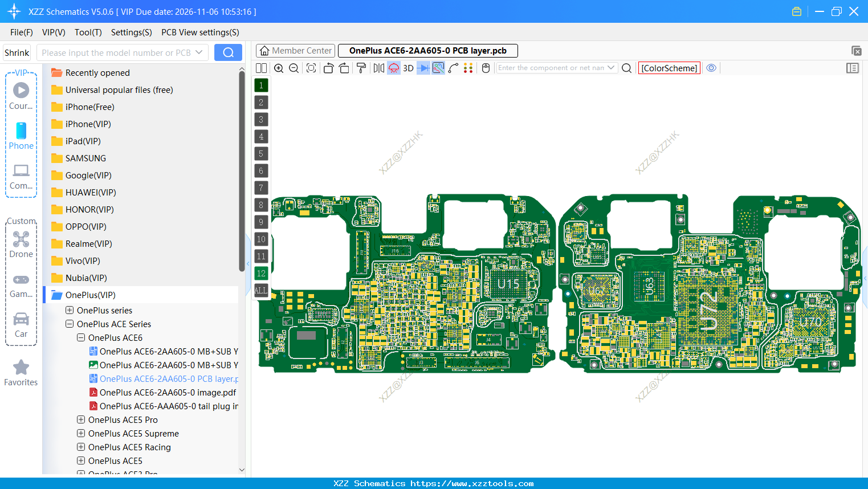868x489 pixels.
Task: Open the colored dots marker tool
Action: 468,68
